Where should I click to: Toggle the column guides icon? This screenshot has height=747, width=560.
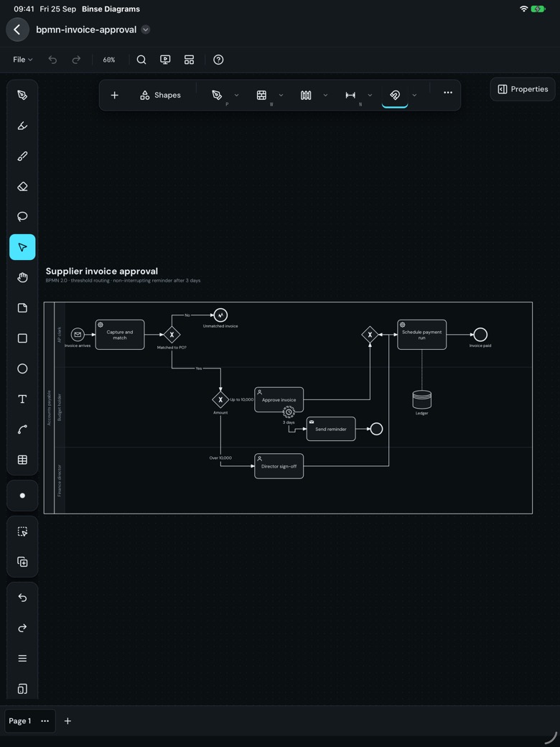[x=306, y=96]
